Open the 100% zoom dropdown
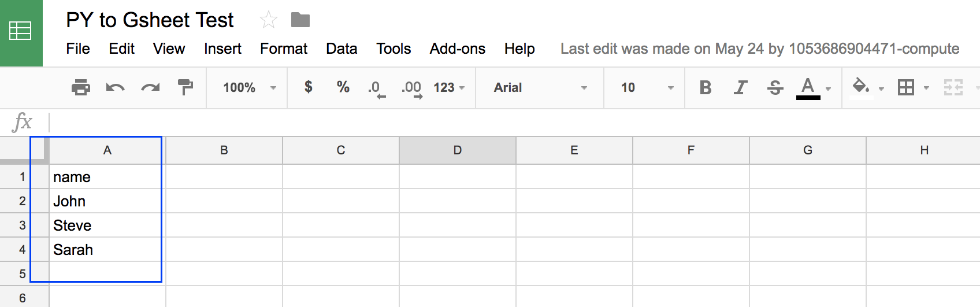The width and height of the screenshot is (980, 307). click(x=249, y=87)
